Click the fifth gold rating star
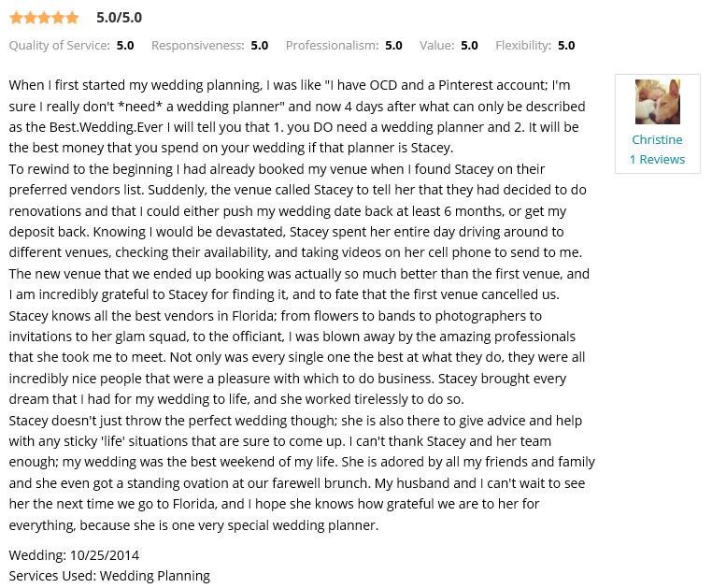Image resolution: width=712 pixels, height=588 pixels. (72, 18)
